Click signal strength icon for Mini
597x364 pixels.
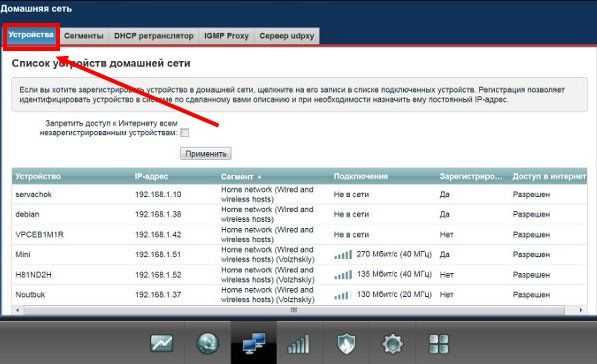click(x=343, y=254)
